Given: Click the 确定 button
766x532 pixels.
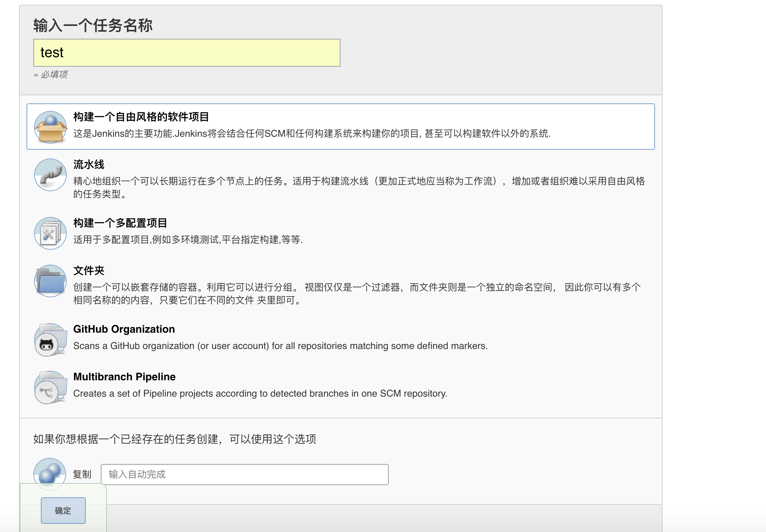Looking at the screenshot, I should [x=63, y=511].
